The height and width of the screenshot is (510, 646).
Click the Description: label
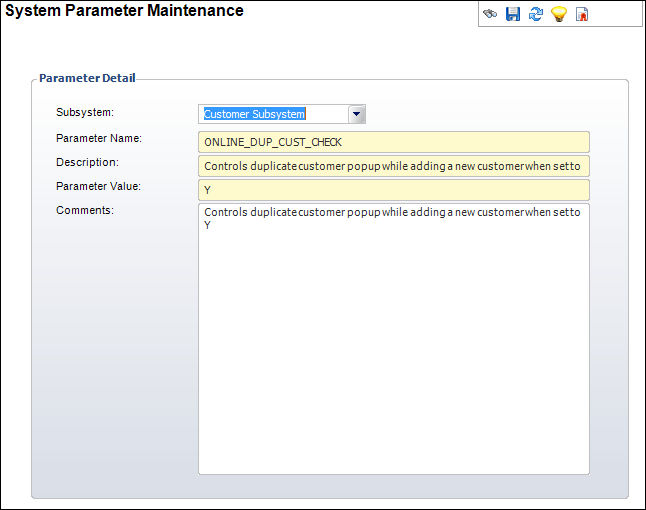87,162
